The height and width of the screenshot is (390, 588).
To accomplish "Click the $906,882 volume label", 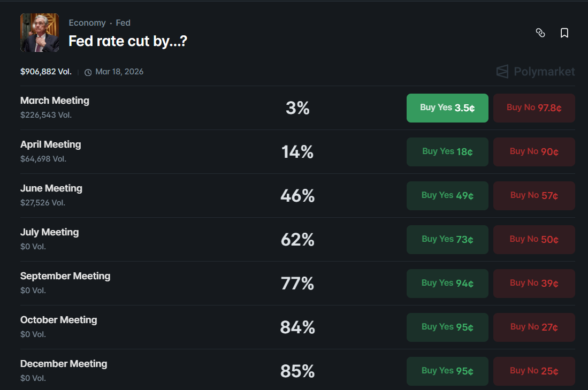I will coord(45,71).
